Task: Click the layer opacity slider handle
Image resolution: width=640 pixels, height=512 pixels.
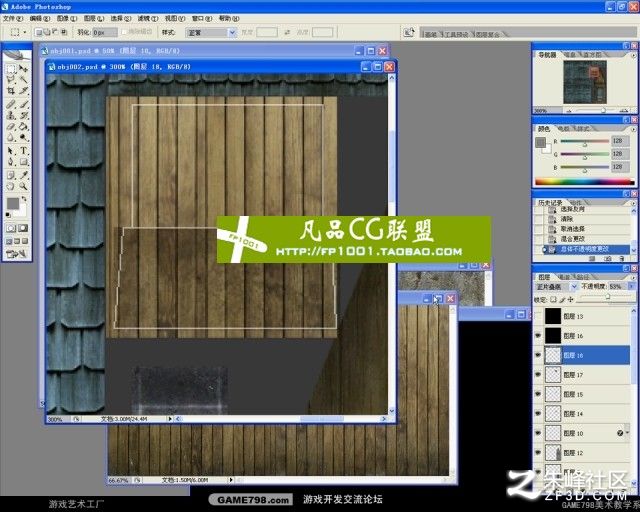Action: [607, 297]
